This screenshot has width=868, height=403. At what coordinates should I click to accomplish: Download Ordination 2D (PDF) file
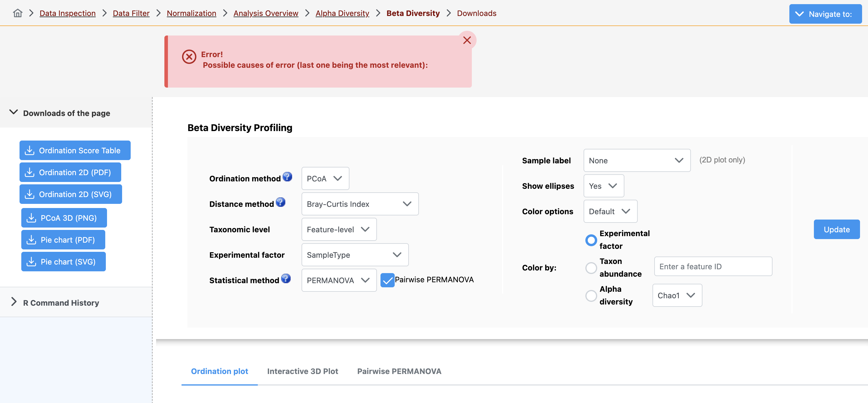pyautogui.click(x=70, y=172)
